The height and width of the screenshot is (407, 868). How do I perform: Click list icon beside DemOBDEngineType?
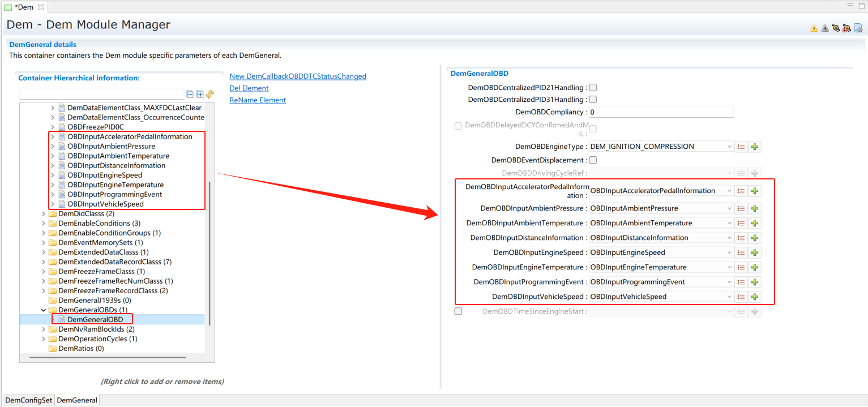point(741,147)
